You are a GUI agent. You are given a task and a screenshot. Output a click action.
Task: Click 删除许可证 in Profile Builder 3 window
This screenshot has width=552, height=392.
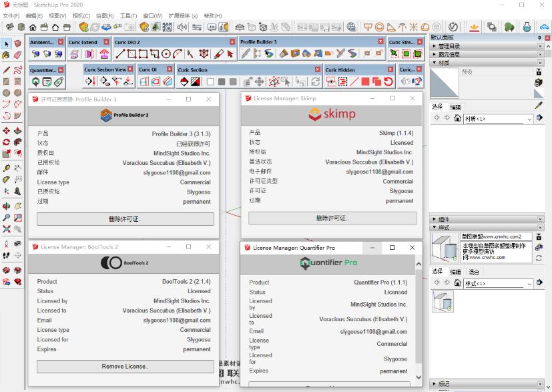(125, 219)
